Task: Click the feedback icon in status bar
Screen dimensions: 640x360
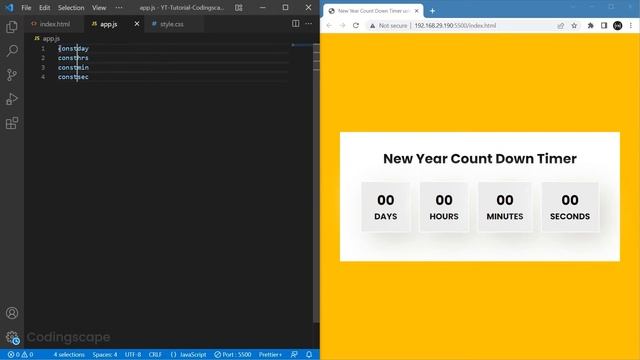Action: 294,354
